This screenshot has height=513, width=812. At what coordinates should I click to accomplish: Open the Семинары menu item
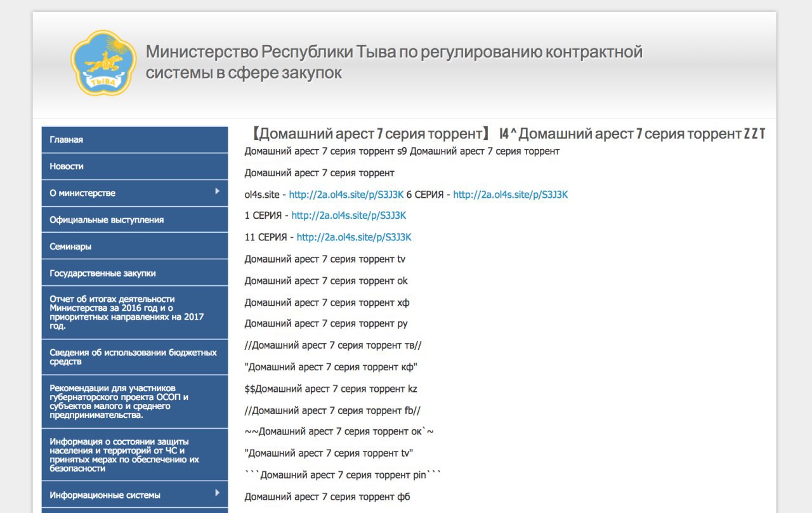134,246
